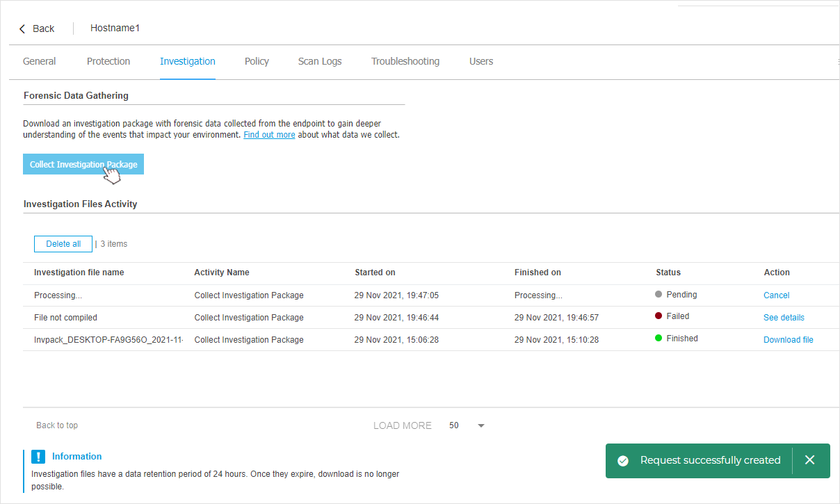The image size is (840, 504).
Task: Click the Back arrow icon
Action: pyautogui.click(x=22, y=29)
